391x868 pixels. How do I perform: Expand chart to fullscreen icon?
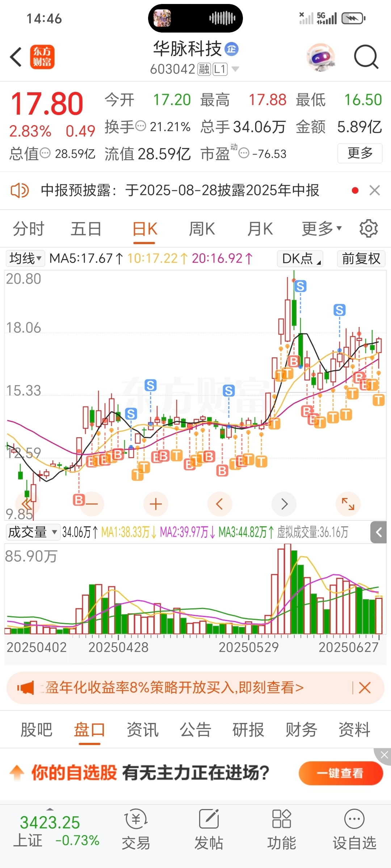pos(348,504)
